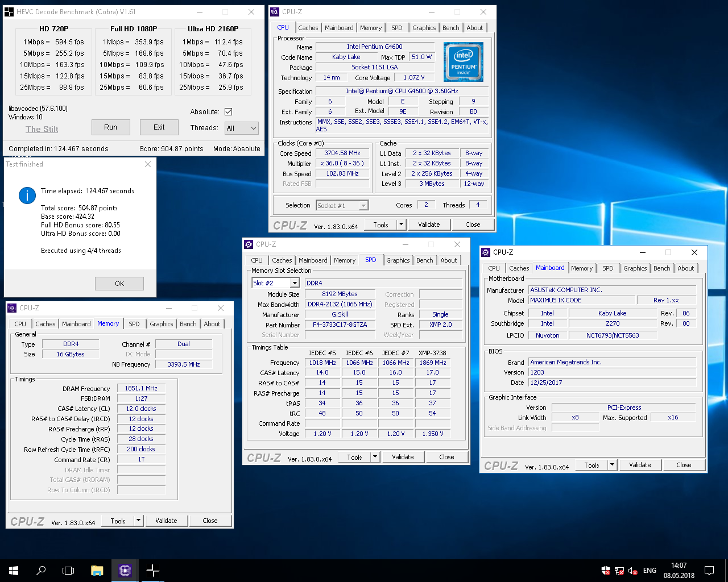Expand Tools arrow in Mainboard window

point(612,465)
